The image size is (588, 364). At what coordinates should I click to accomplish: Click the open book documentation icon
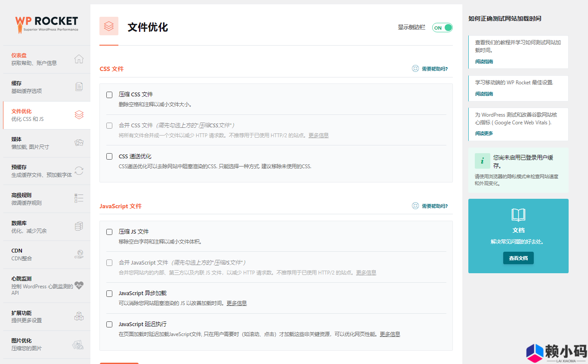tap(518, 215)
